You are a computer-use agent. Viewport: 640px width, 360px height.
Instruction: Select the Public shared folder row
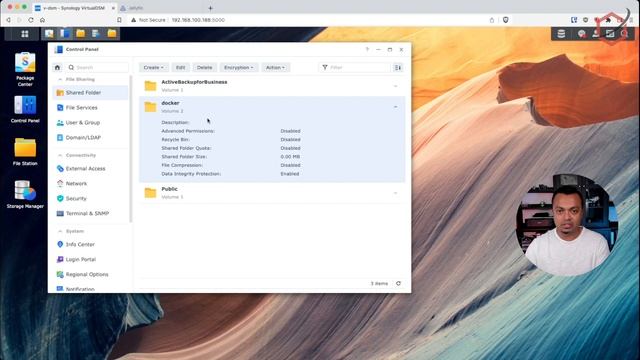pyautogui.click(x=272, y=193)
